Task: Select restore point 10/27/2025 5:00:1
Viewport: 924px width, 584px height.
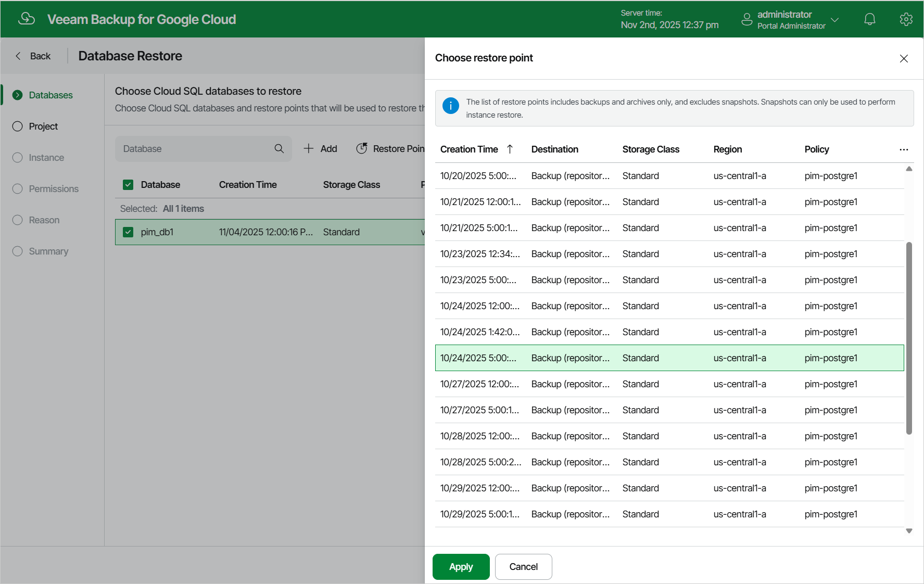Action: tap(669, 410)
